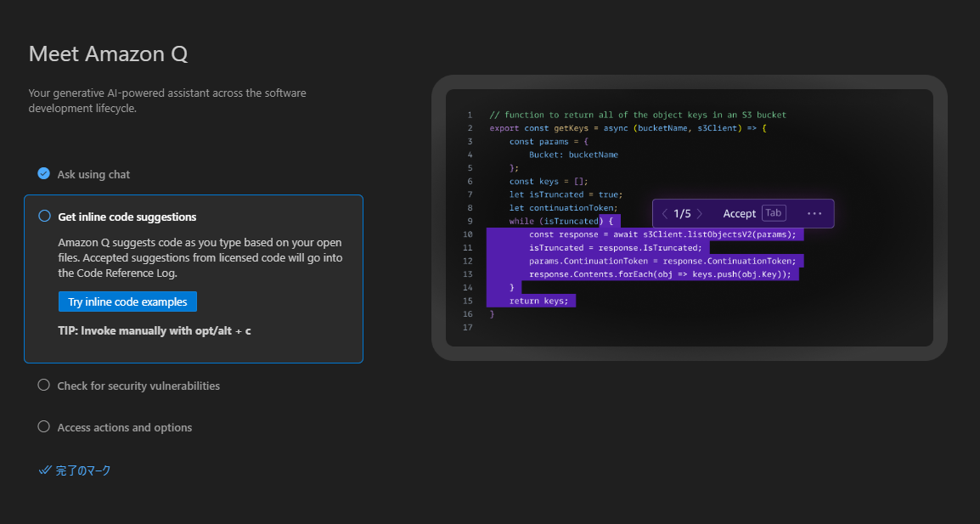Click the radio circle of Access actions and options

click(x=43, y=426)
